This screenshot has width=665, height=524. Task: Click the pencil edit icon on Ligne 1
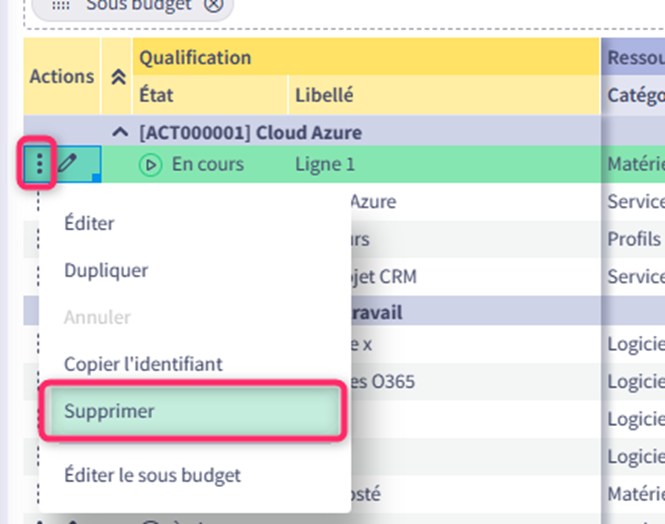67,164
